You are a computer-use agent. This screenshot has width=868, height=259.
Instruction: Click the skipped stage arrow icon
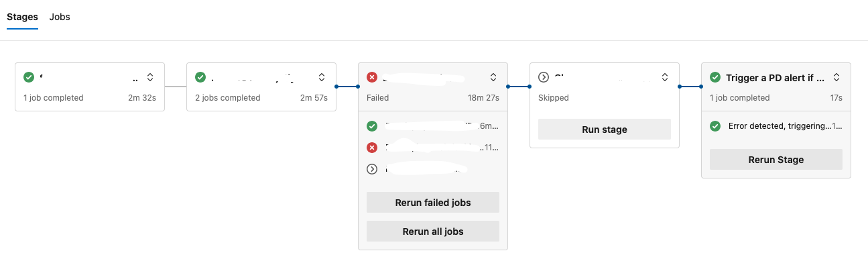[544, 77]
